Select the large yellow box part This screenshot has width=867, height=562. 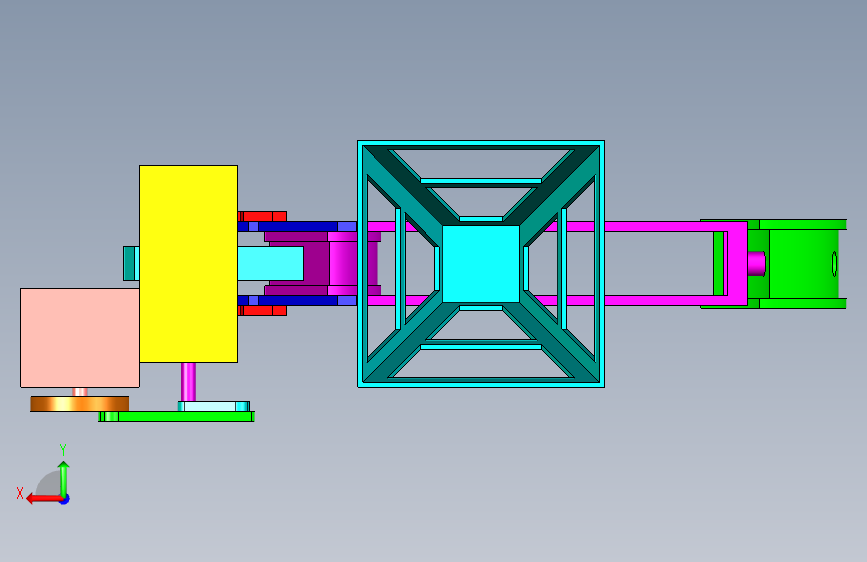pos(189,264)
